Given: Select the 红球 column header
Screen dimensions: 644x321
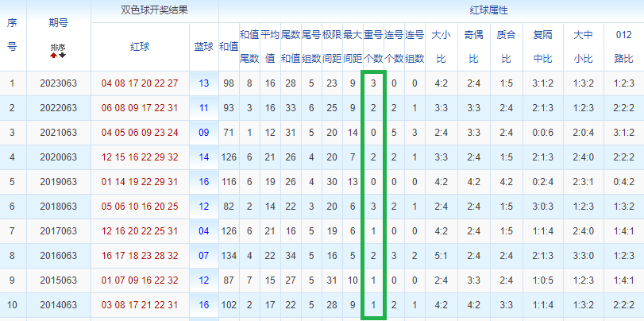Looking at the screenshot, I should 139,47.
